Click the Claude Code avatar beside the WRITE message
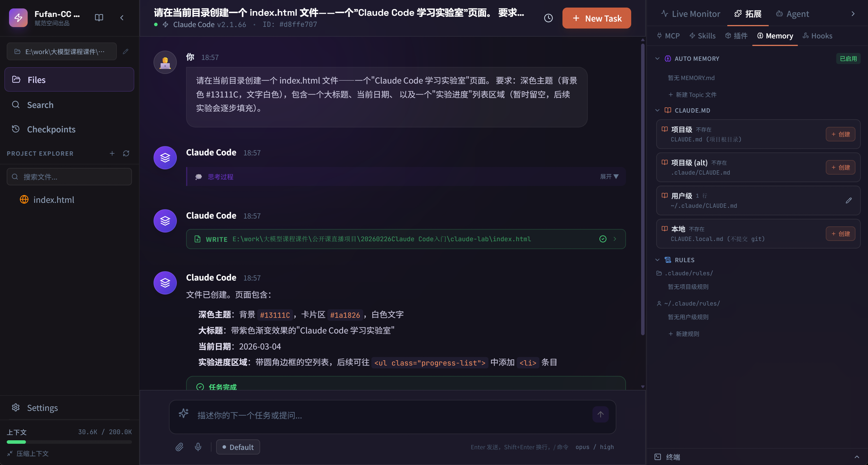868x465 pixels. [x=165, y=221]
